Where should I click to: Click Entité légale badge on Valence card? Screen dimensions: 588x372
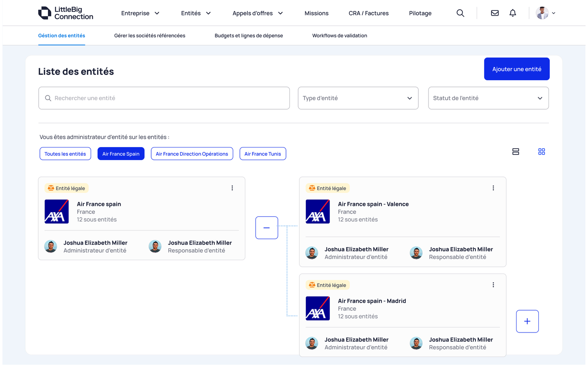328,188
